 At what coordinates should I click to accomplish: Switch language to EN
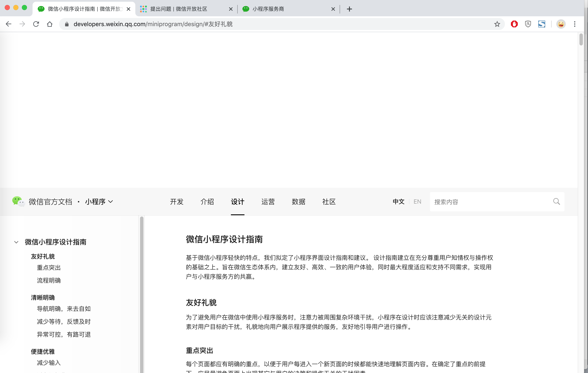coord(417,202)
